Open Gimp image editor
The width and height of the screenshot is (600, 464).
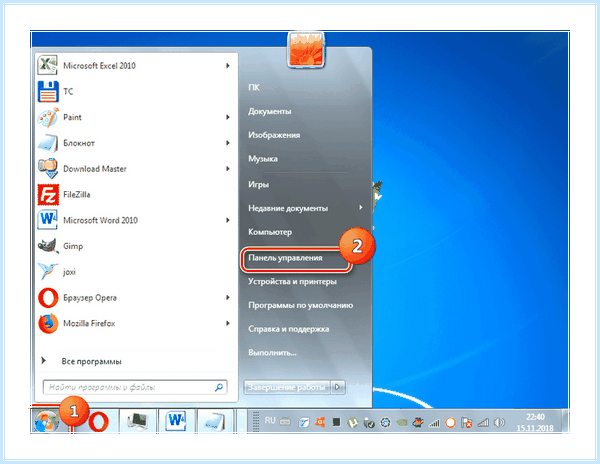coord(136,246)
